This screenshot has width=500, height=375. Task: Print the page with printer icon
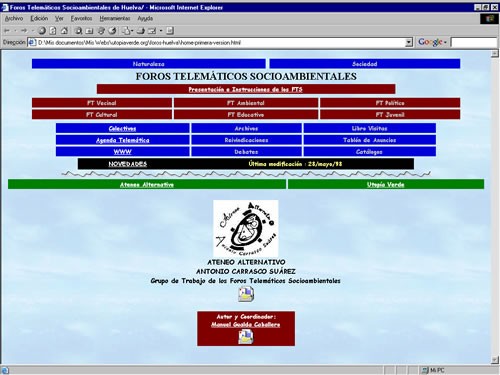point(140,31)
